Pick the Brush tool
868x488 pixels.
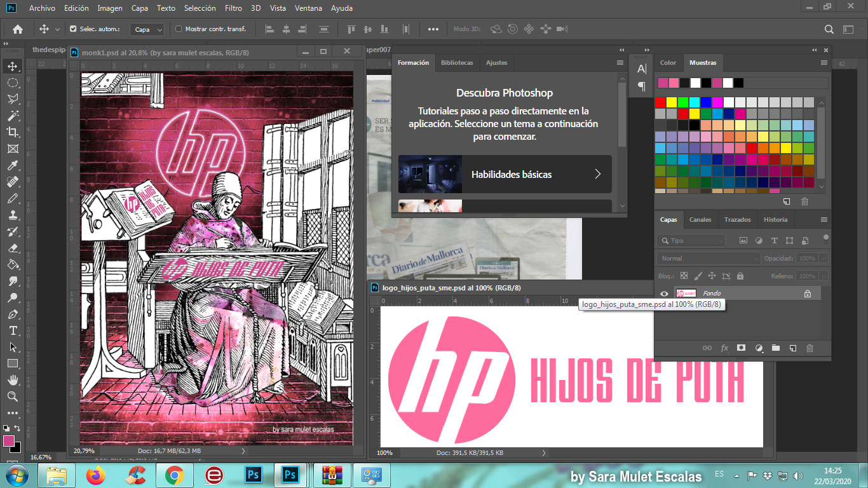[x=13, y=198]
